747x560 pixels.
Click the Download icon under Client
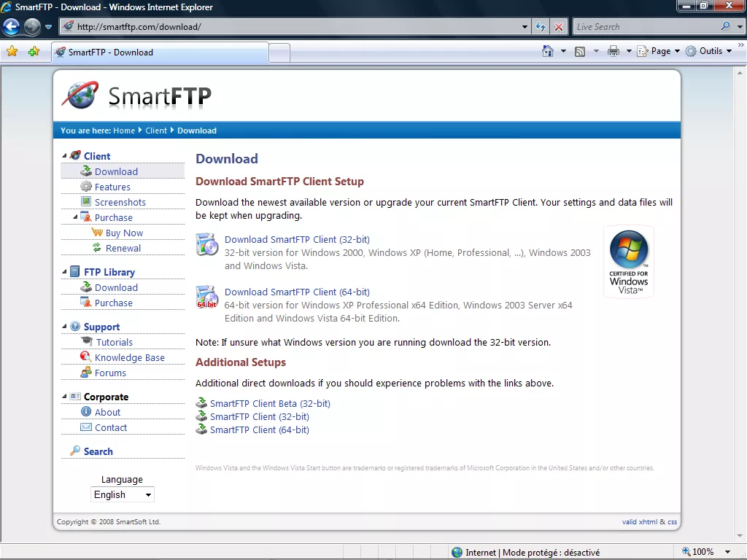[x=86, y=171]
